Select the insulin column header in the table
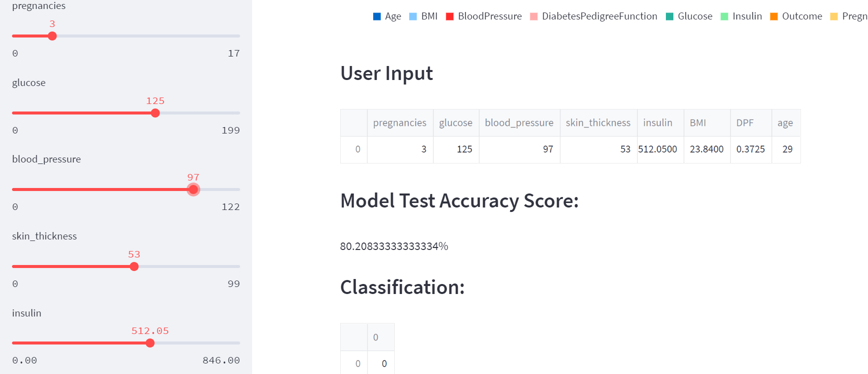The width and height of the screenshot is (868, 374). click(658, 122)
